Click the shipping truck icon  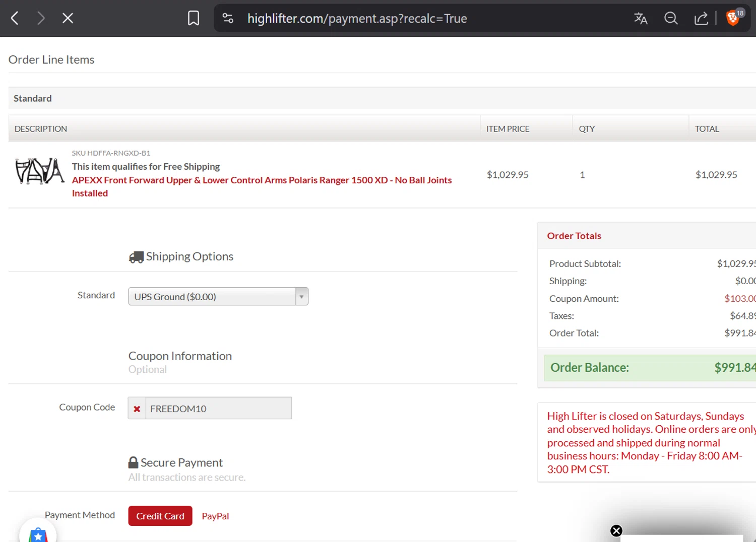point(136,257)
